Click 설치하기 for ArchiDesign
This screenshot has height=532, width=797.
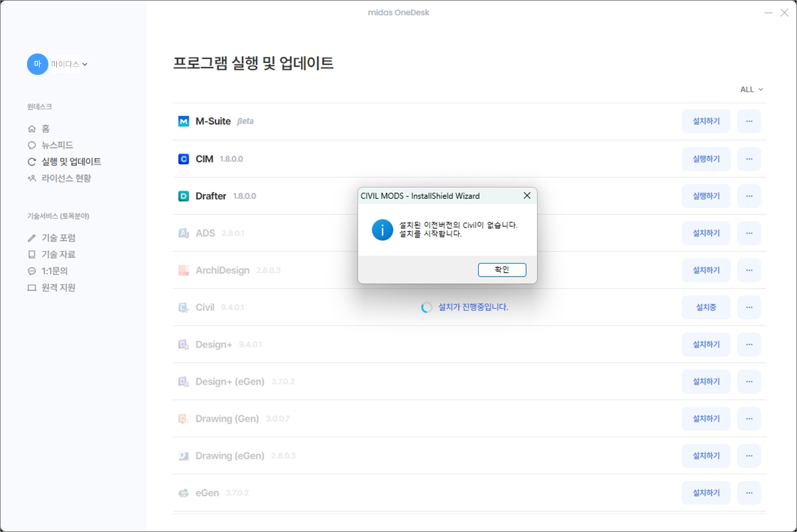point(706,270)
